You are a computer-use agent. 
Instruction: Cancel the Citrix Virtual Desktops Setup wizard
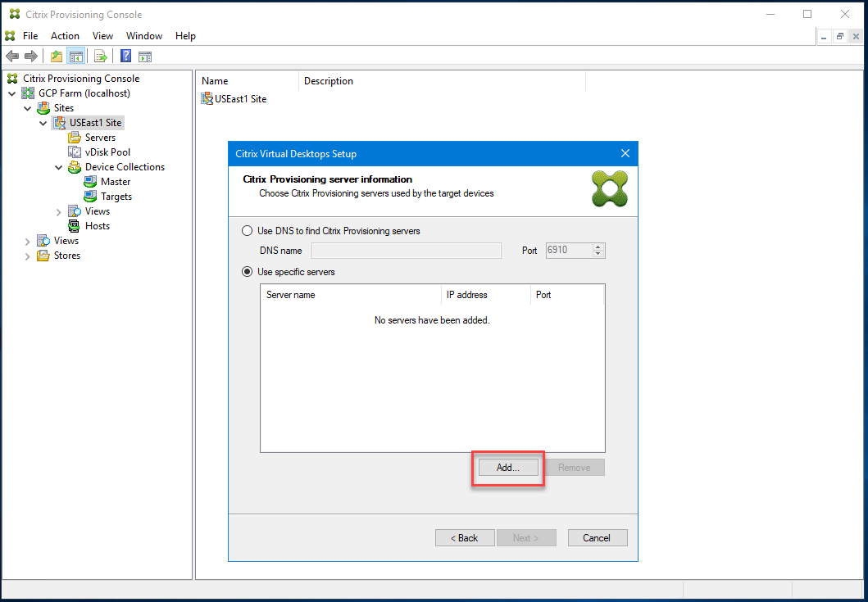point(598,537)
